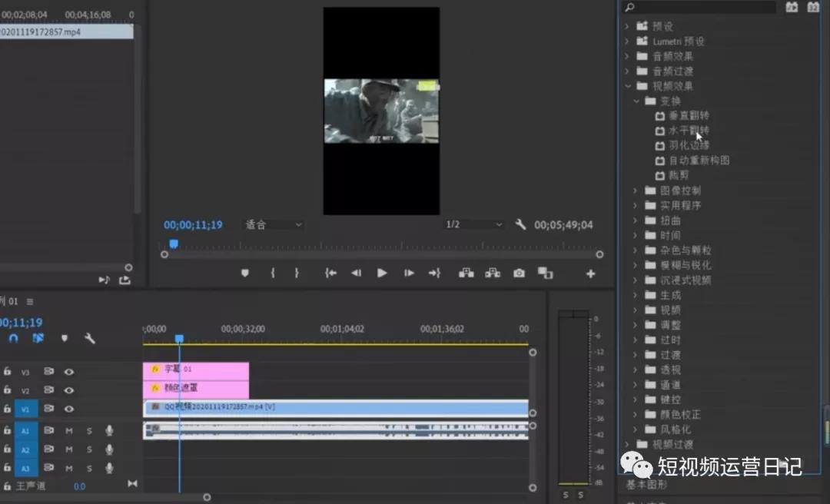Viewport: 830px width, 504px height.
Task: Mute the A1 audio track
Action: (x=69, y=430)
